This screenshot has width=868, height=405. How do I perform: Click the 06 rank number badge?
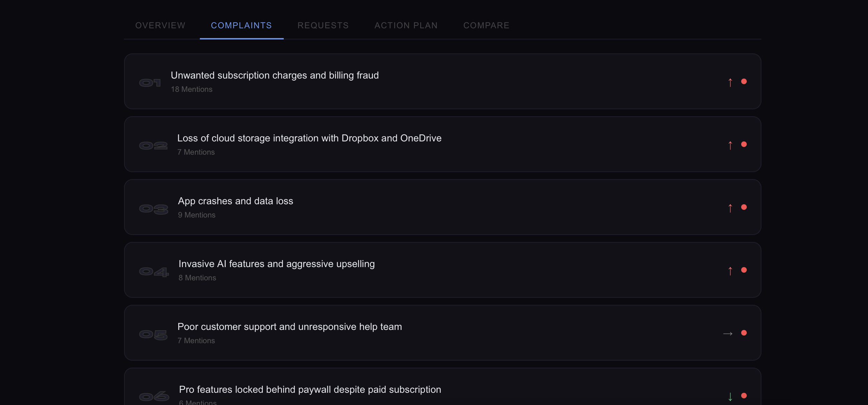point(154,397)
